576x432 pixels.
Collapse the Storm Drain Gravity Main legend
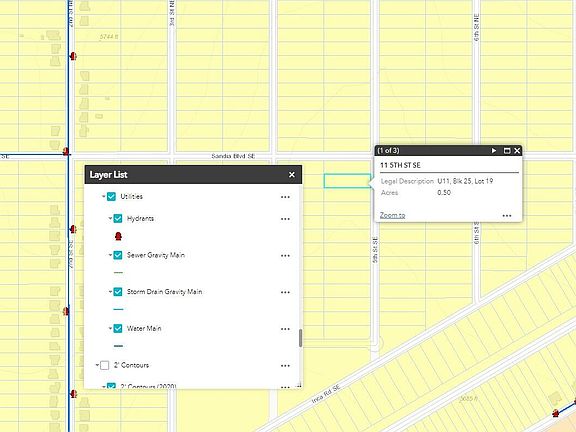110,292
